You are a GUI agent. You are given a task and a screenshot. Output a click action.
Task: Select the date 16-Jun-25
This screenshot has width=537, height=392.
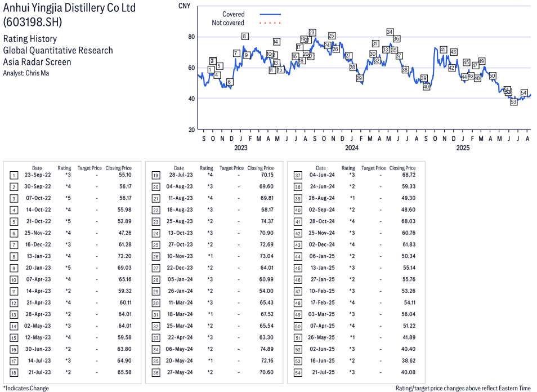[x=323, y=360]
